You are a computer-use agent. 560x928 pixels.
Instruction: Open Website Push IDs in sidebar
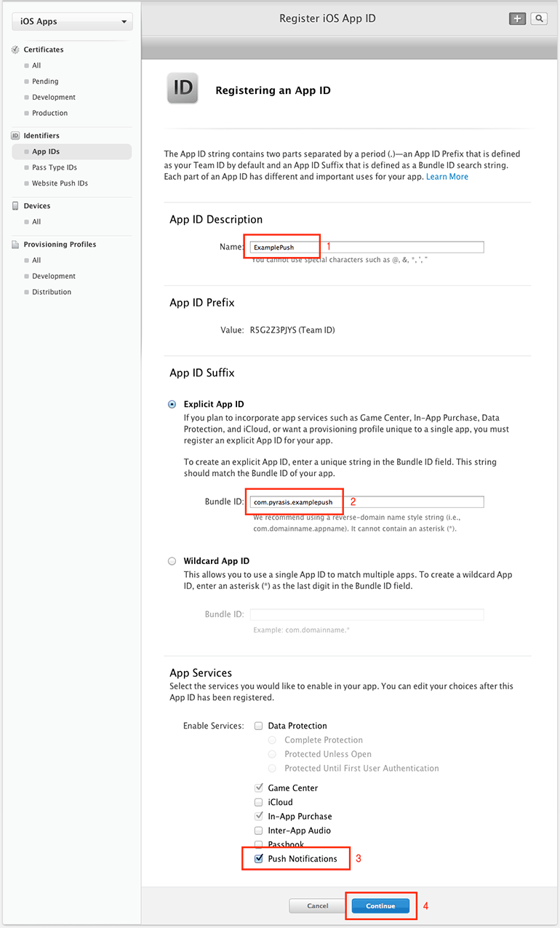coord(60,183)
